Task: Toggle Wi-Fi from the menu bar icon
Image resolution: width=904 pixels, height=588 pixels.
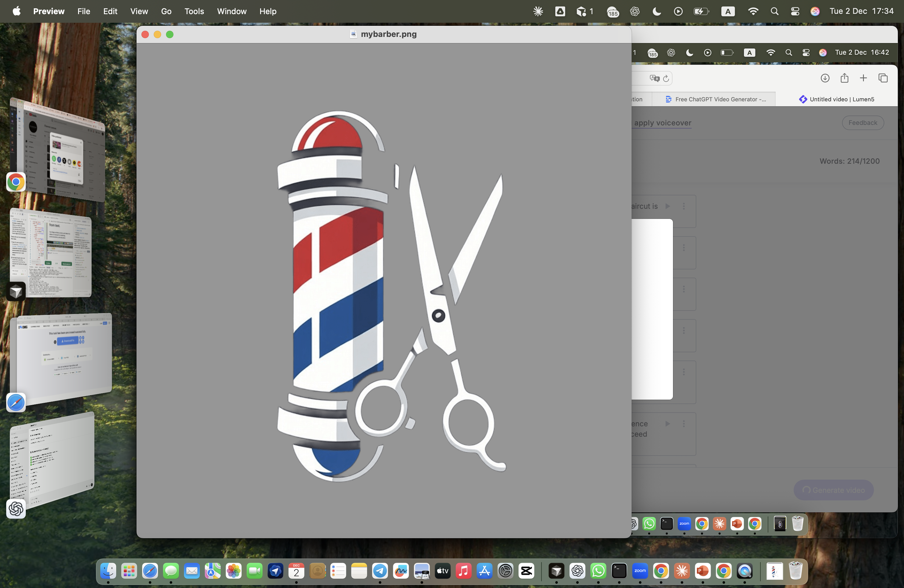Action: (x=752, y=11)
